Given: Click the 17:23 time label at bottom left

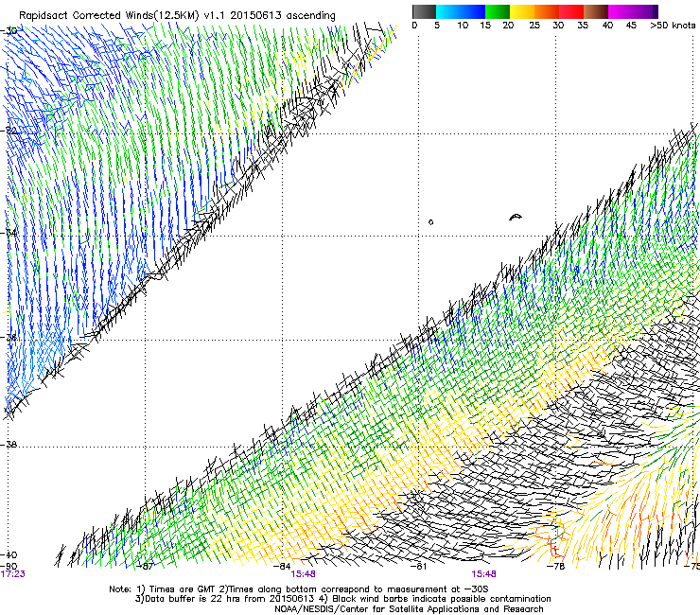Looking at the screenshot, I should click(x=12, y=574).
